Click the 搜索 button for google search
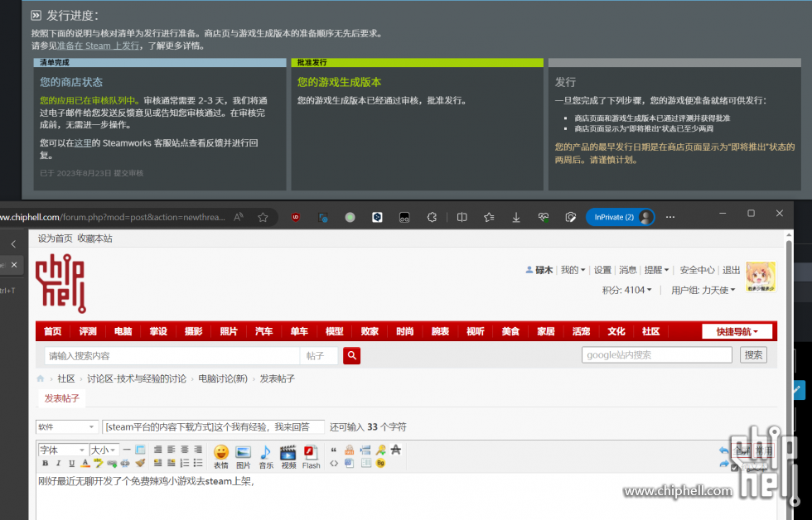812x520 pixels. pyautogui.click(x=753, y=355)
